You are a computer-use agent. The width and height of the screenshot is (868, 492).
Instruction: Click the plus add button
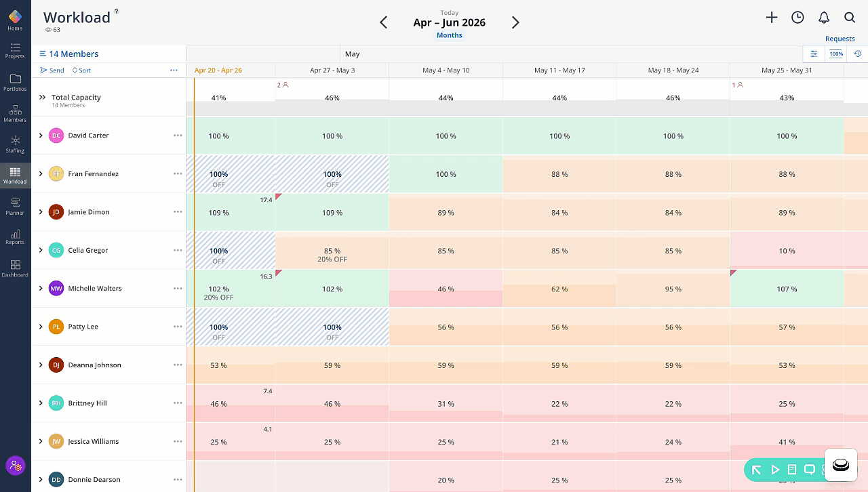point(772,18)
